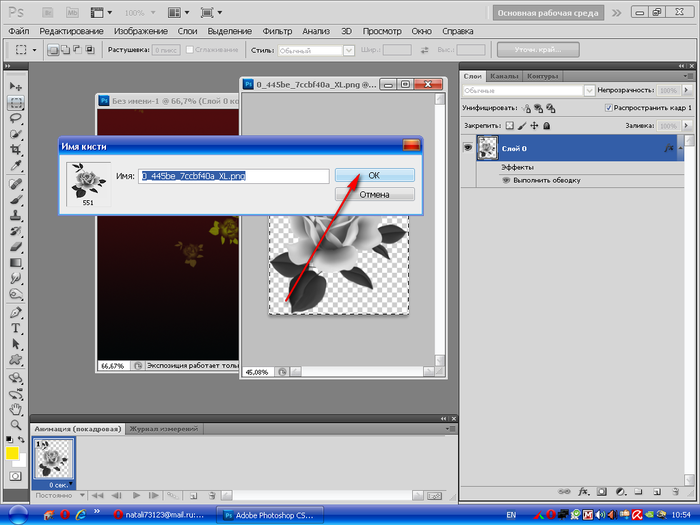Select the Hand tool
The image size is (700, 525).
(16, 408)
